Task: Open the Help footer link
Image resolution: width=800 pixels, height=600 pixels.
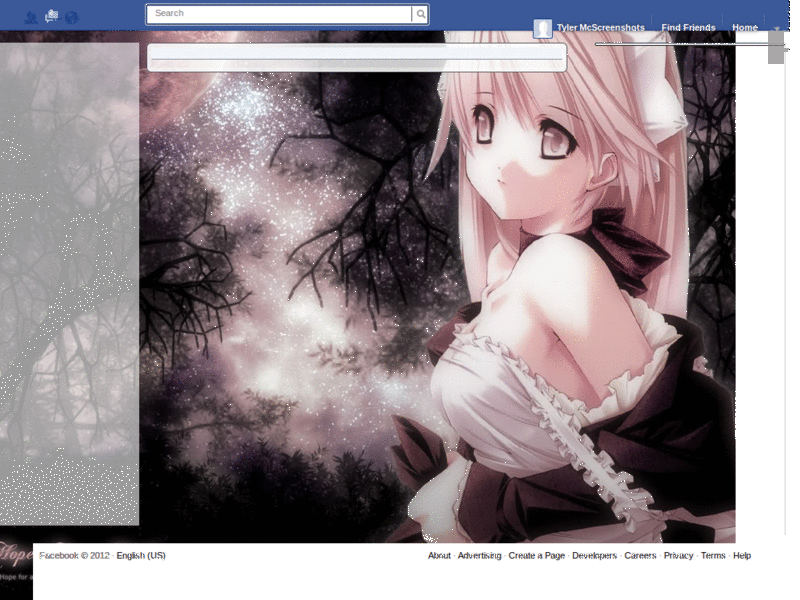Action: click(x=742, y=556)
